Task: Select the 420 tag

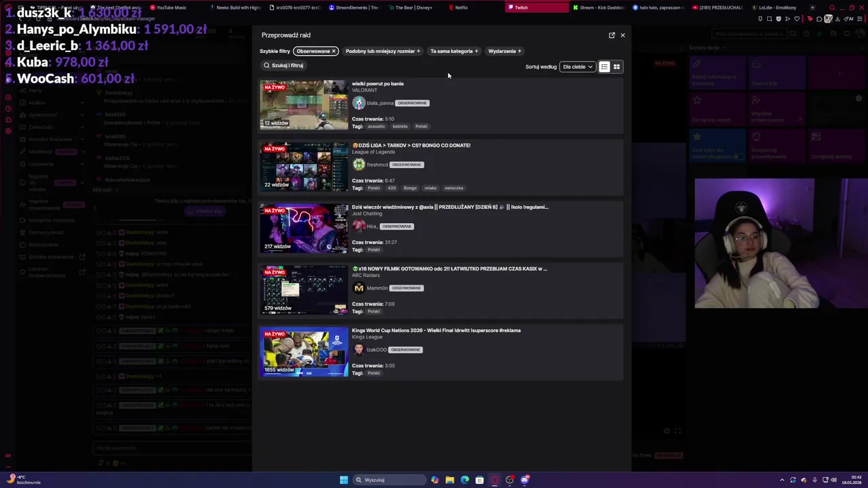Action: point(392,188)
